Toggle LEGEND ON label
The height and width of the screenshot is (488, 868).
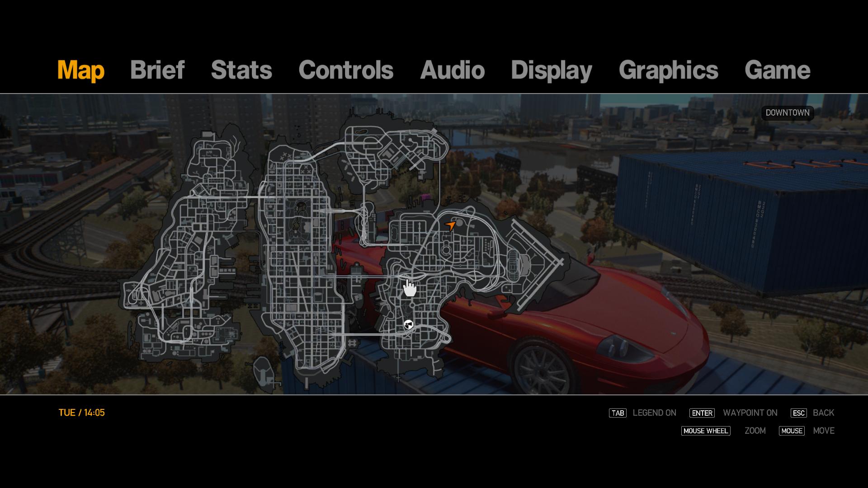654,413
